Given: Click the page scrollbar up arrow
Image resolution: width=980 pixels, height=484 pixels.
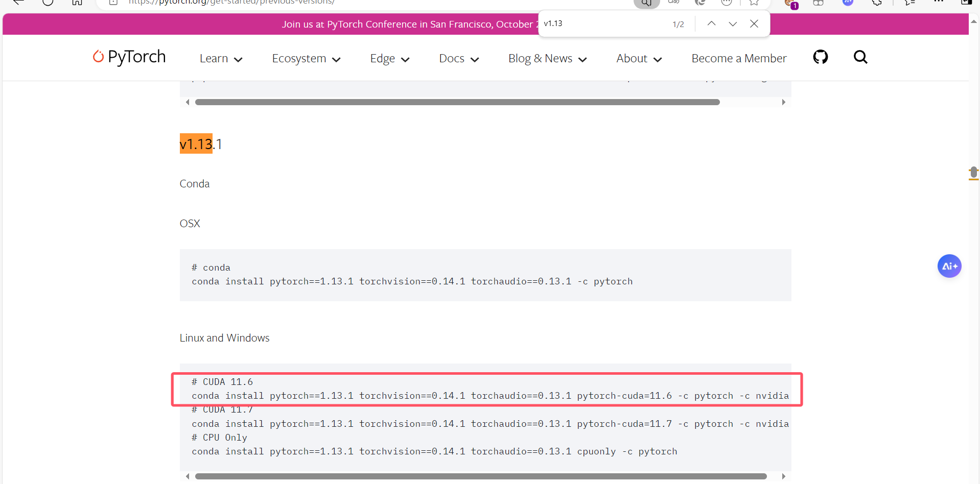Looking at the screenshot, I should (x=974, y=21).
